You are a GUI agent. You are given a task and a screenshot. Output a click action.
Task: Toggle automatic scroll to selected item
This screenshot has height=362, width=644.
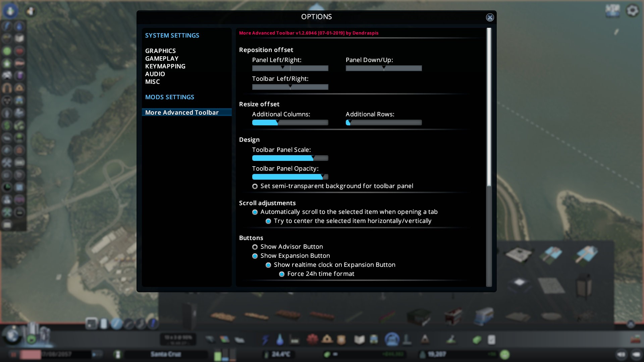point(255,212)
